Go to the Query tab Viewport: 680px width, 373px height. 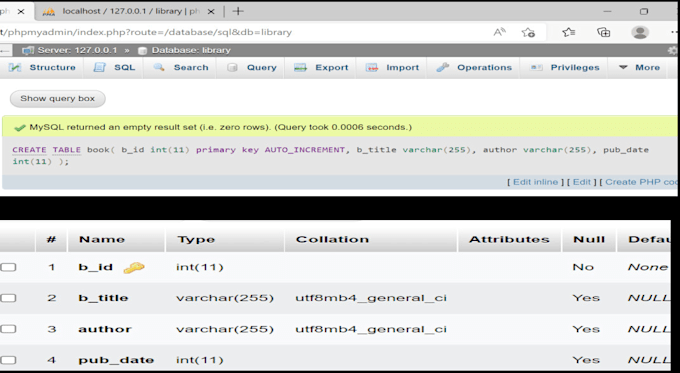[x=252, y=68]
